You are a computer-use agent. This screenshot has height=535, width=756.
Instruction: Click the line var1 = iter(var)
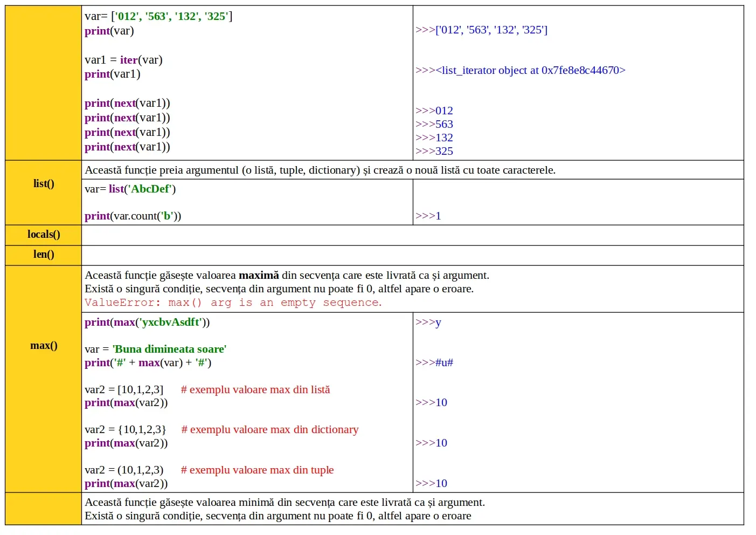pos(123,60)
